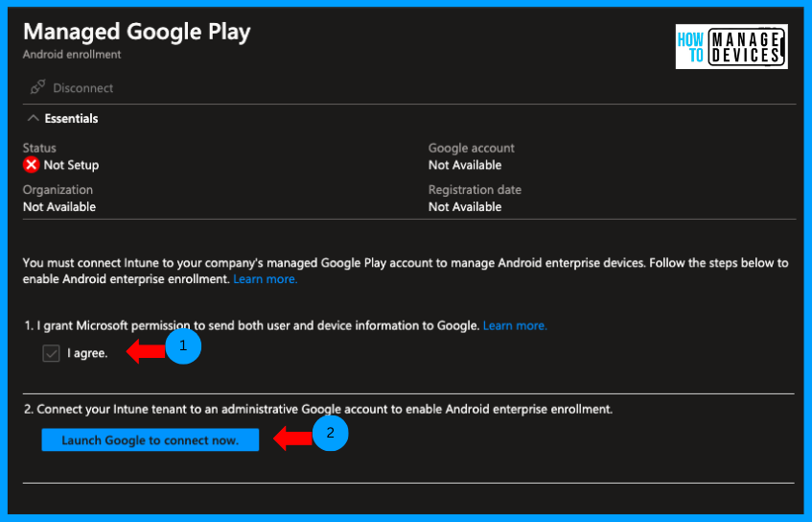Click Not Available under Google account
812x522 pixels.
[465, 165]
